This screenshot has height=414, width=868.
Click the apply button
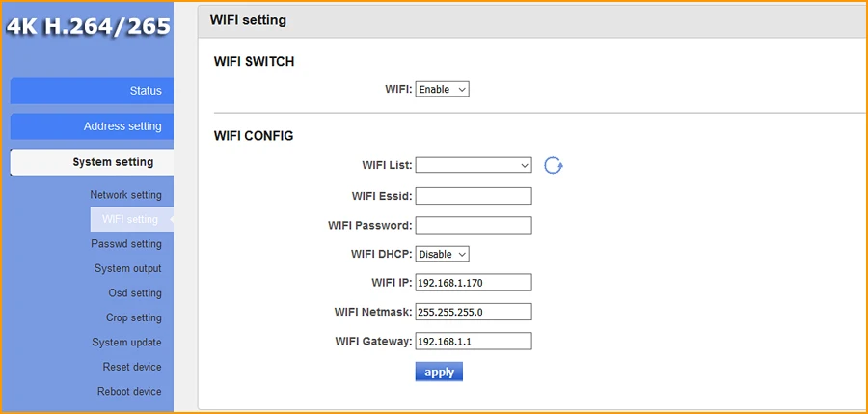tap(439, 372)
